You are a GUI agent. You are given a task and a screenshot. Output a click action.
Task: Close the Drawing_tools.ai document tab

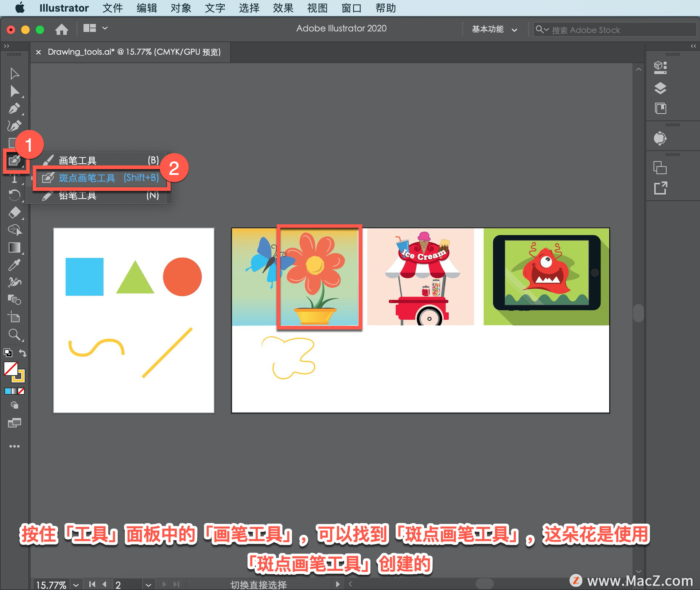click(38, 52)
